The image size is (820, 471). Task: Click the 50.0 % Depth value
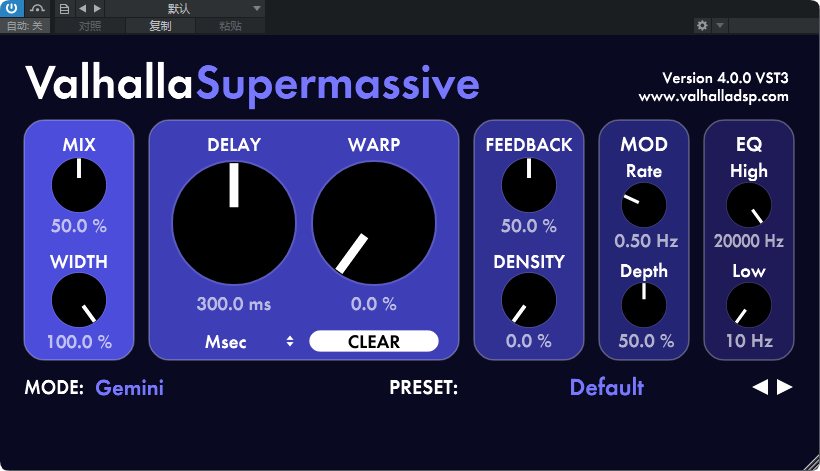coord(646,341)
